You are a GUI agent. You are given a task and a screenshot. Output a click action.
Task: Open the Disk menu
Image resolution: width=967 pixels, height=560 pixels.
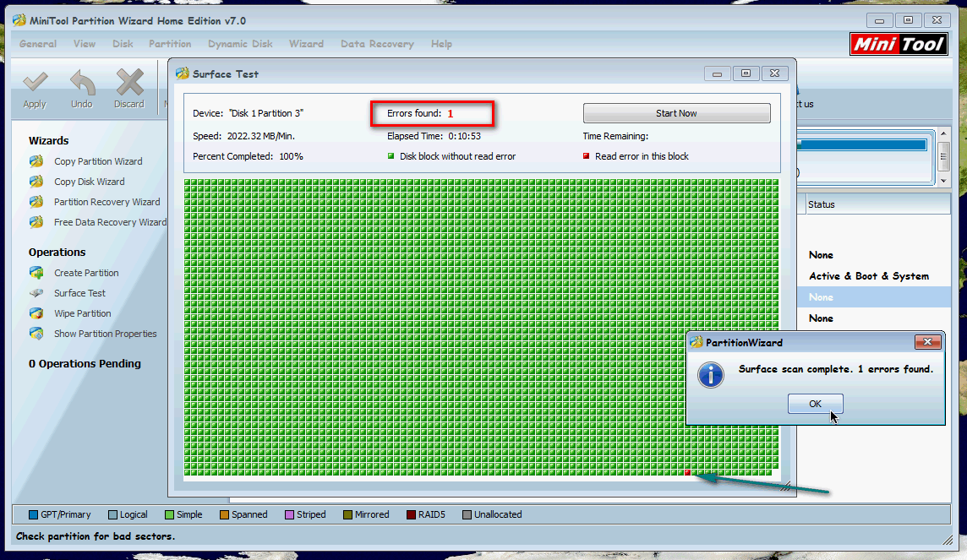[123, 44]
